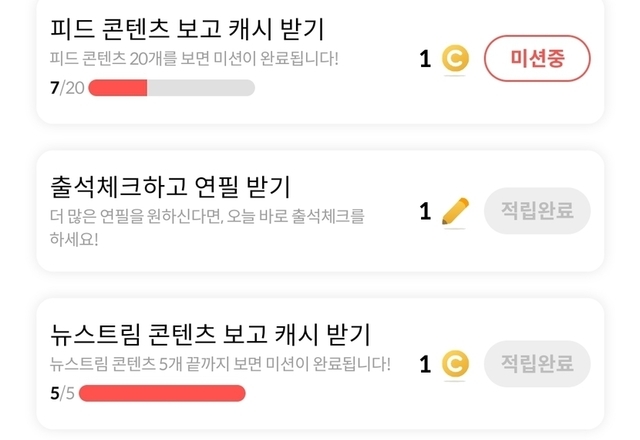Open the 피드 콘텐츠 보고 캐시 받기 title
The width and height of the screenshot is (640, 440).
(x=187, y=29)
